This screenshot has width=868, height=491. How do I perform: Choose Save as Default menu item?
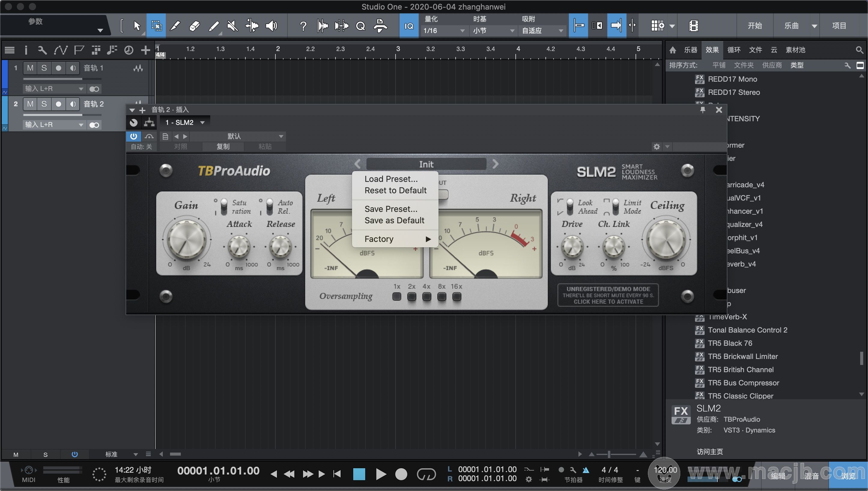394,221
